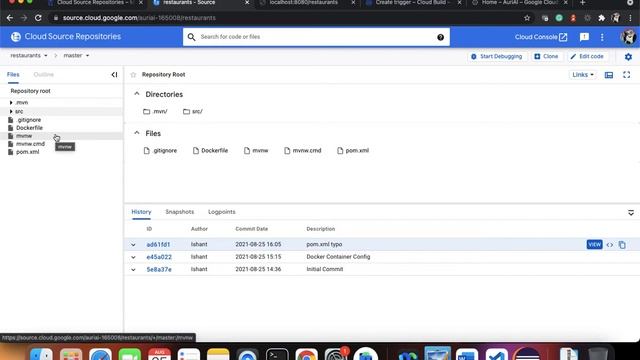This screenshot has height=360, width=640.
Task: Open .mvn/ folder in Directories section
Action: pyautogui.click(x=155, y=111)
